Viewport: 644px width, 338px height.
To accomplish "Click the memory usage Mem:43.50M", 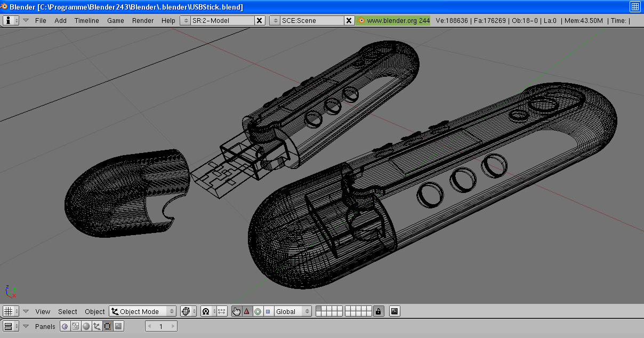I will click(583, 20).
